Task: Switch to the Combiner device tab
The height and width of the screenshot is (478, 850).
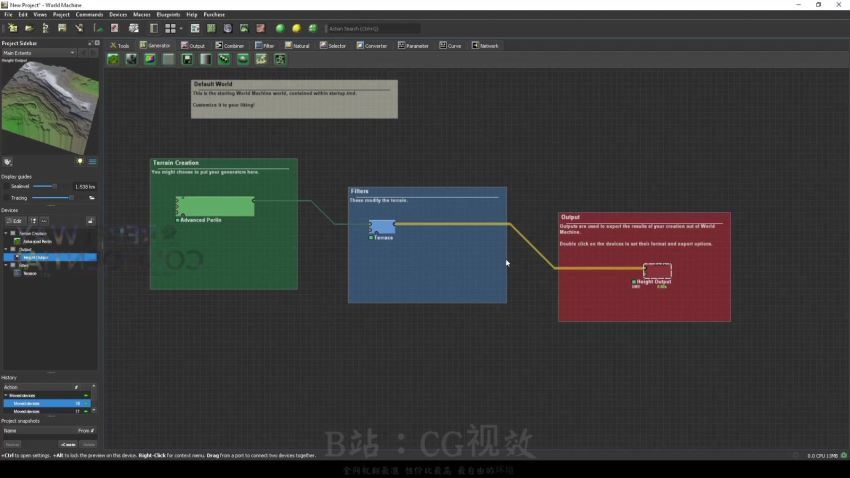Action: [230, 46]
